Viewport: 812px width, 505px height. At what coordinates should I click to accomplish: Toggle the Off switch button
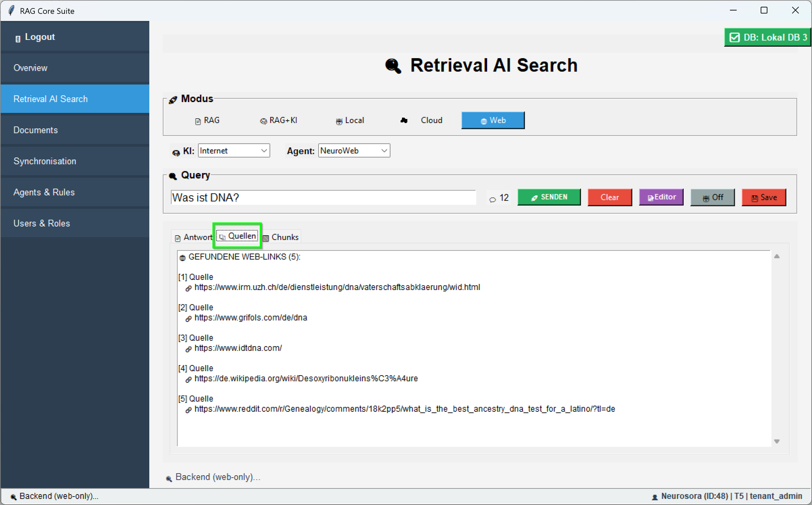[x=712, y=197]
